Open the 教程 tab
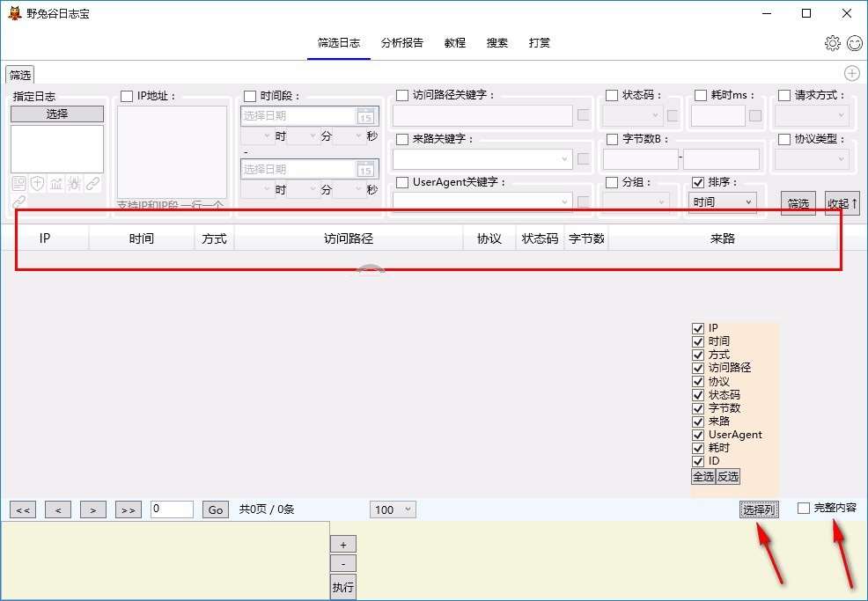 tap(455, 42)
